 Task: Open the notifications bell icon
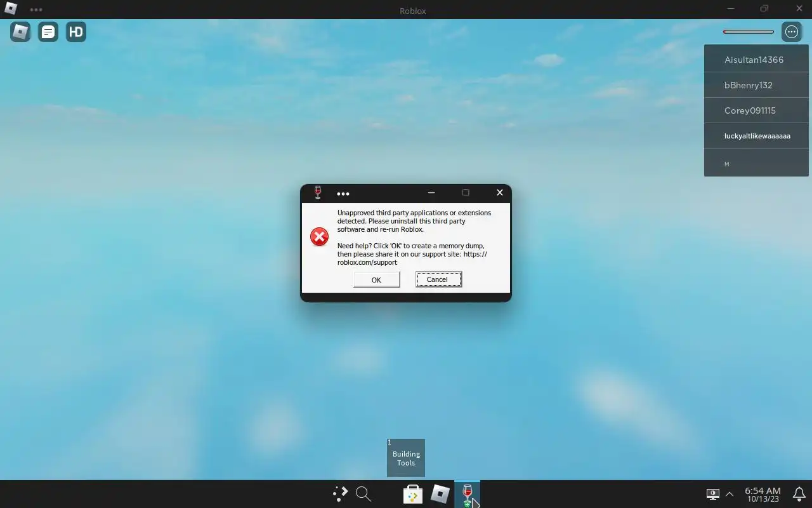pos(799,494)
